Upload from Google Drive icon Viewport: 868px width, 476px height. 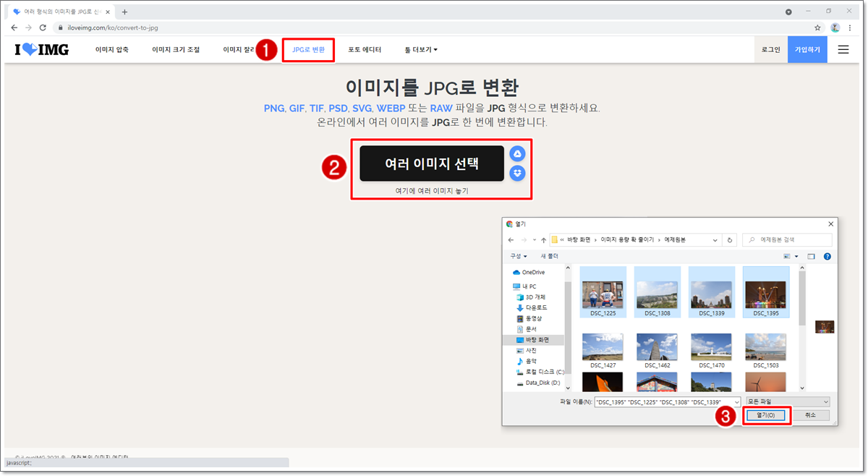tap(517, 153)
